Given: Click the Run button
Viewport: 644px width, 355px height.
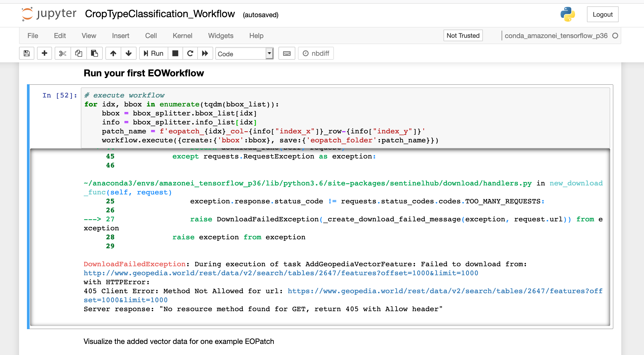Looking at the screenshot, I should tap(153, 53).
